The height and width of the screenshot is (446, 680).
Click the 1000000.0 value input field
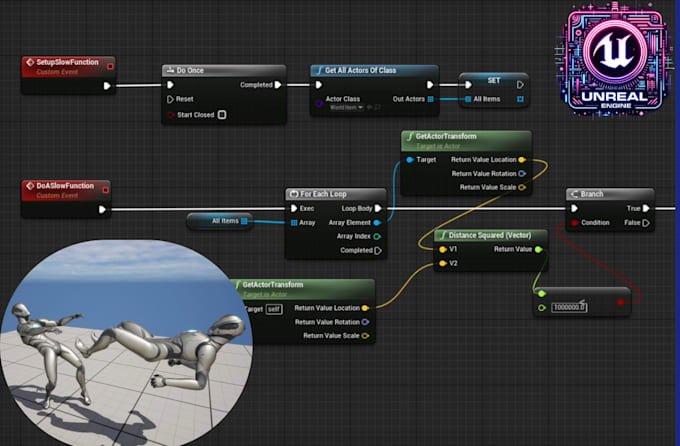point(569,307)
